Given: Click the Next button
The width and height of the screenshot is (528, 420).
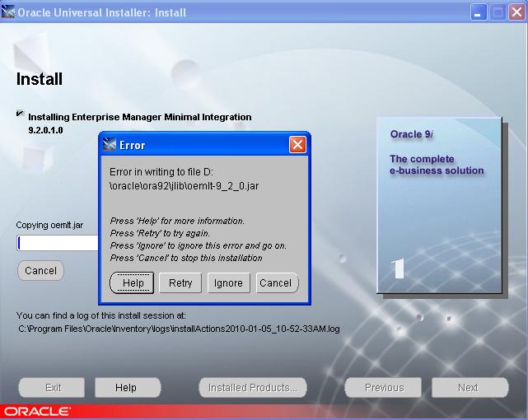Looking at the screenshot, I should point(468,387).
